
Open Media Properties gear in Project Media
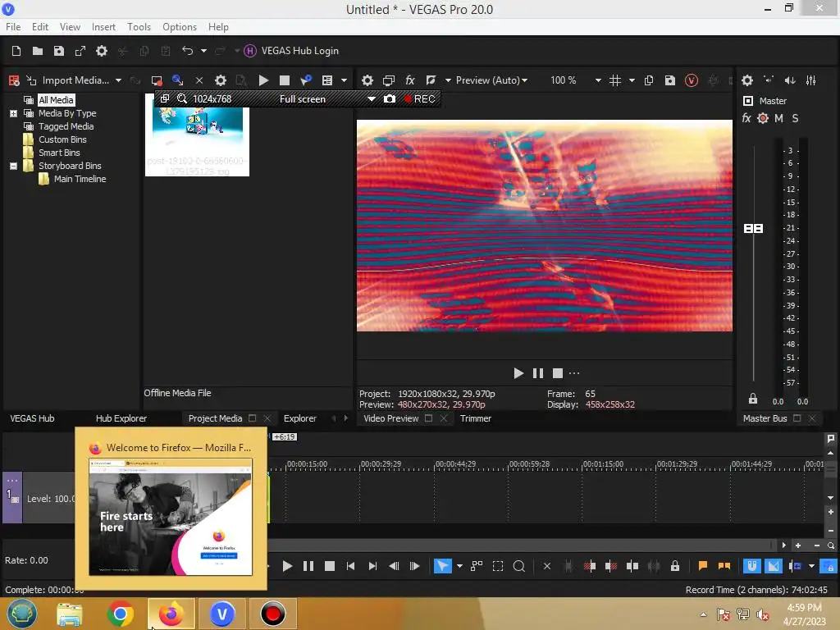coord(220,80)
